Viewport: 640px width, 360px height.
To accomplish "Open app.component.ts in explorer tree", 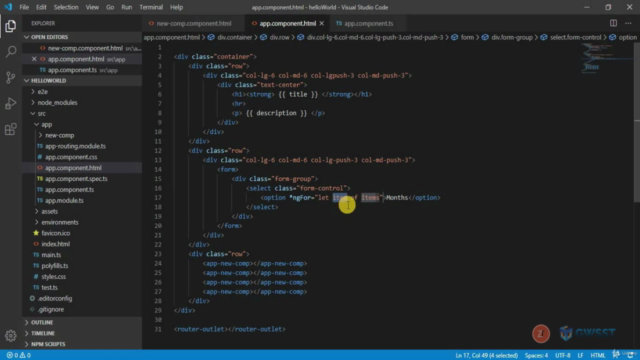I will (69, 190).
